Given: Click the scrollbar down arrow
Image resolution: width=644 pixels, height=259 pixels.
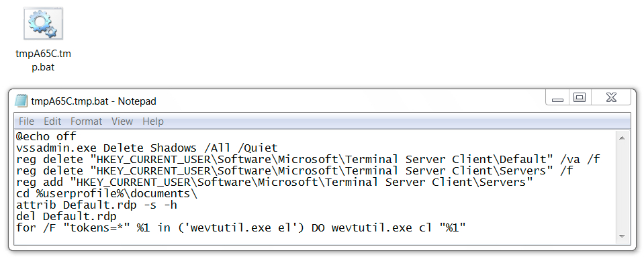Looking at the screenshot, I should [621, 236].
